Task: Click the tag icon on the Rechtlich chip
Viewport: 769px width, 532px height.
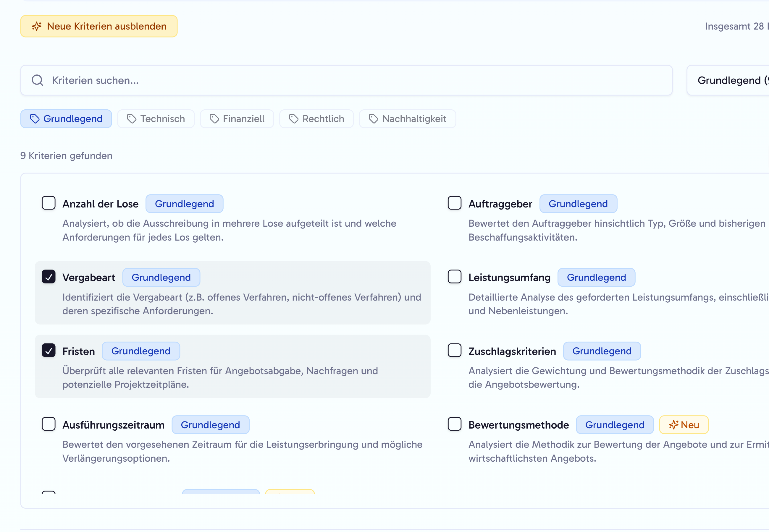Action: (x=293, y=119)
